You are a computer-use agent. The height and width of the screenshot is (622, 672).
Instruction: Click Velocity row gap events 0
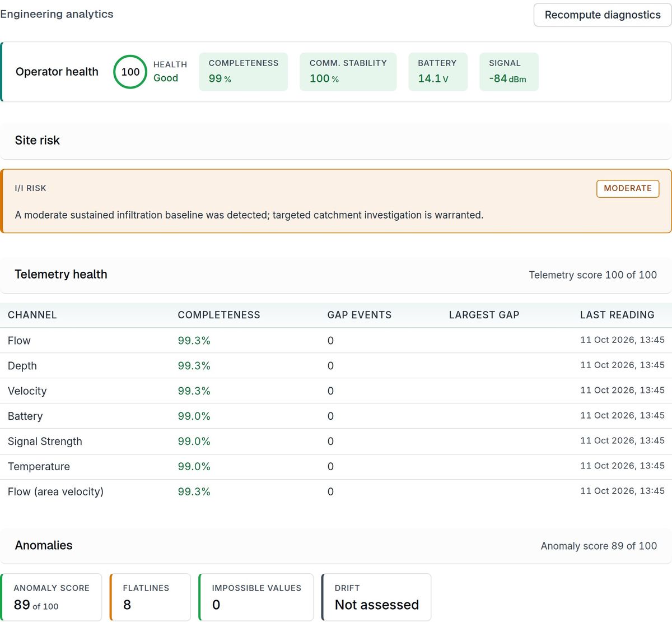click(x=330, y=391)
